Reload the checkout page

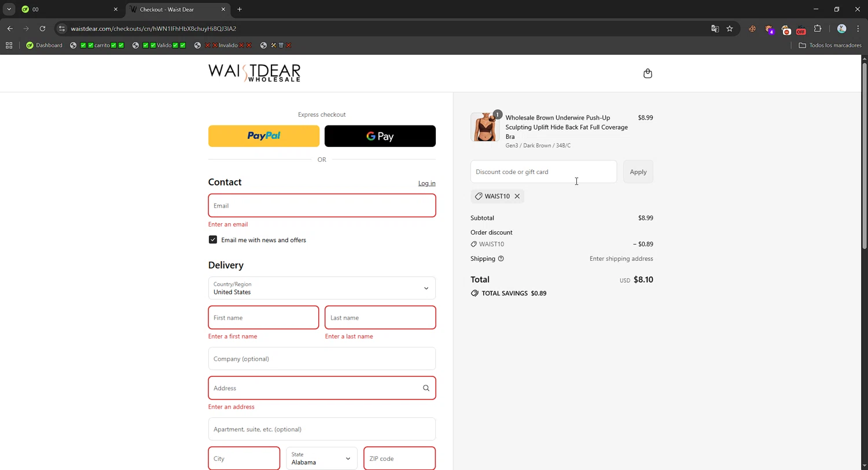[42, 29]
